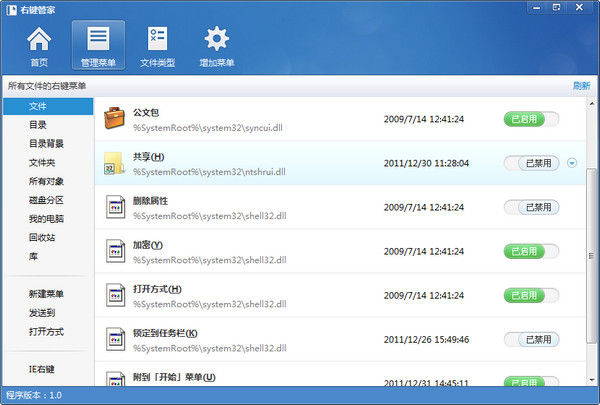Click the 加密(Y) file icon
The height and width of the screenshot is (405, 600).
pos(115,251)
